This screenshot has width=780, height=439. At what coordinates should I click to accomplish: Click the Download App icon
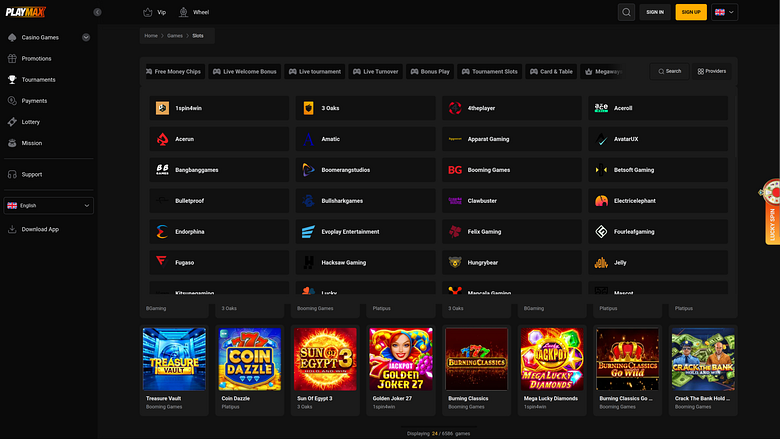[12, 229]
